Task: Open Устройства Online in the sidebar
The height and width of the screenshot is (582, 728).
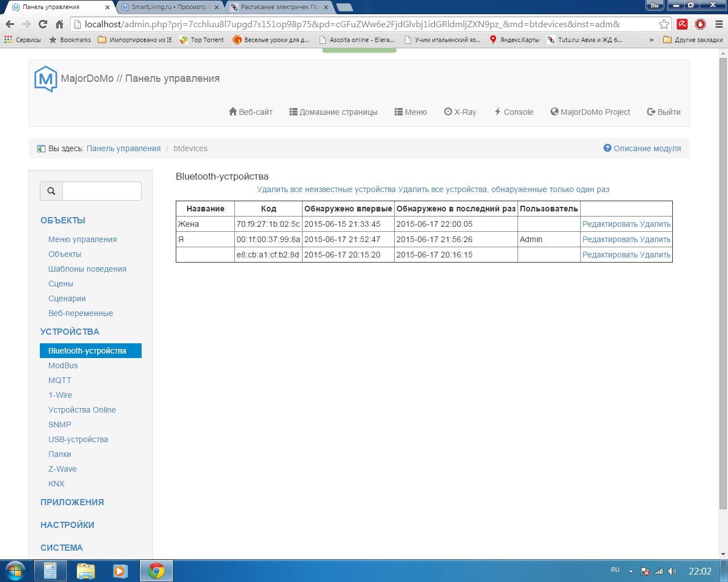Action: coord(82,410)
